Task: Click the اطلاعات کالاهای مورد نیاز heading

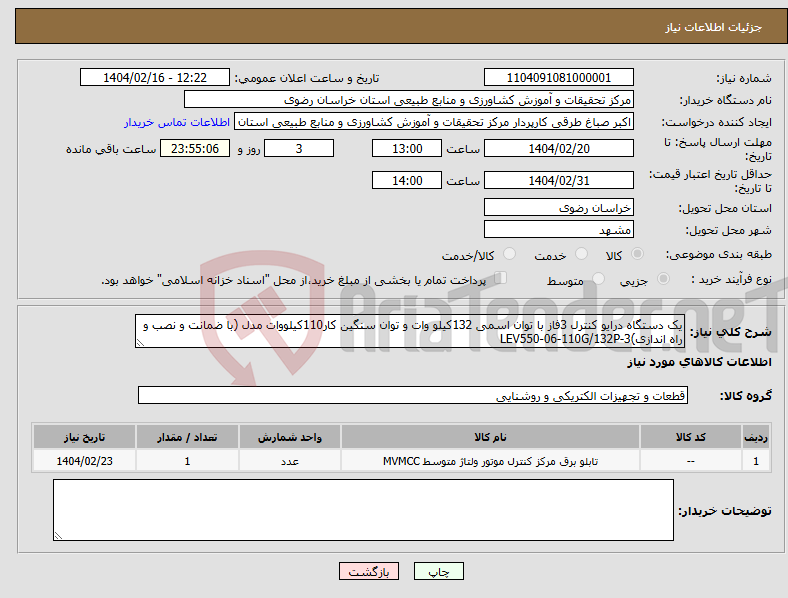Action: coord(699,362)
